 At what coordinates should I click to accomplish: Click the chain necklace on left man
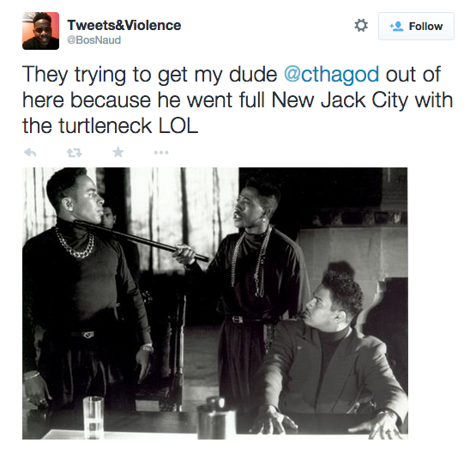pyautogui.click(x=75, y=243)
